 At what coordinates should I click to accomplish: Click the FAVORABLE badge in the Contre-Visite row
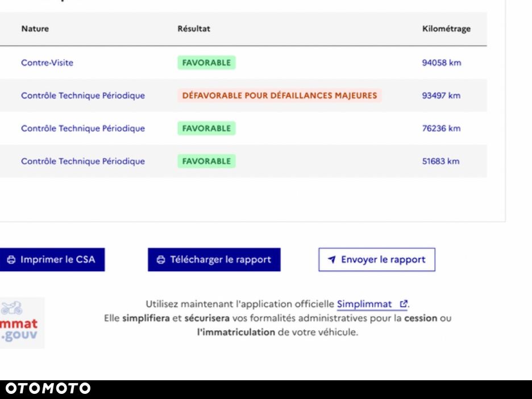pos(206,63)
